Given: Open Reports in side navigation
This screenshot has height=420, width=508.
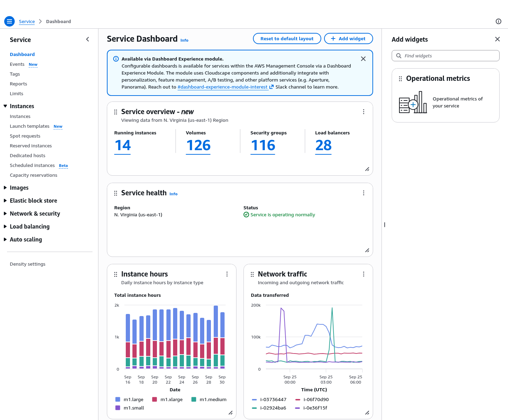Looking at the screenshot, I should (18, 84).
